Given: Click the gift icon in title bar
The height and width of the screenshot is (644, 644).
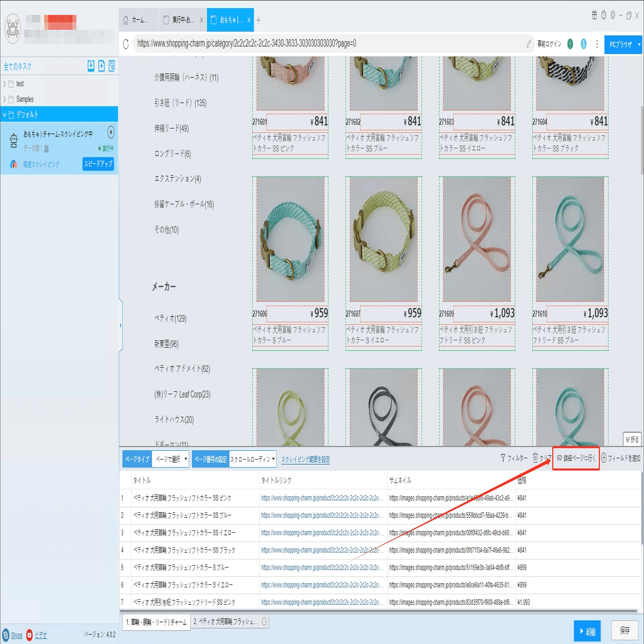Looking at the screenshot, I should (594, 15).
